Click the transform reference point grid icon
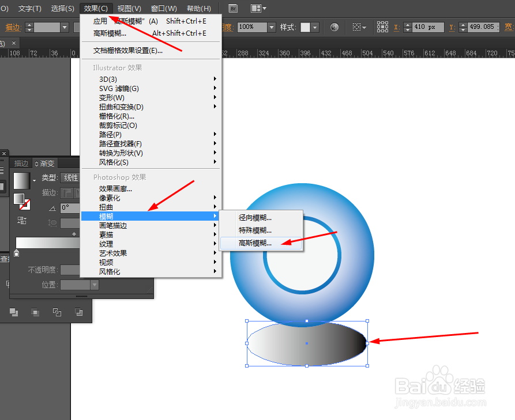Image resolution: width=515 pixels, height=420 pixels. pyautogui.click(x=382, y=27)
